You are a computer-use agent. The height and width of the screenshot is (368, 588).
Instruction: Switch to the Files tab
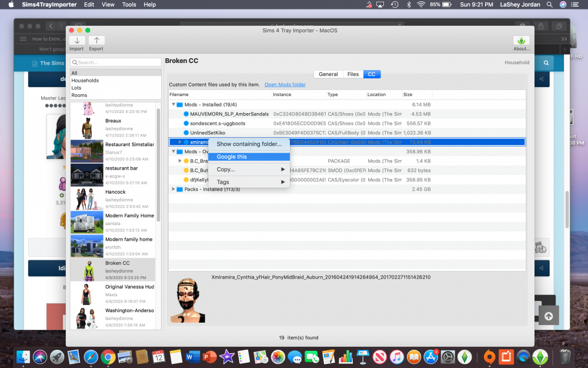[353, 74]
